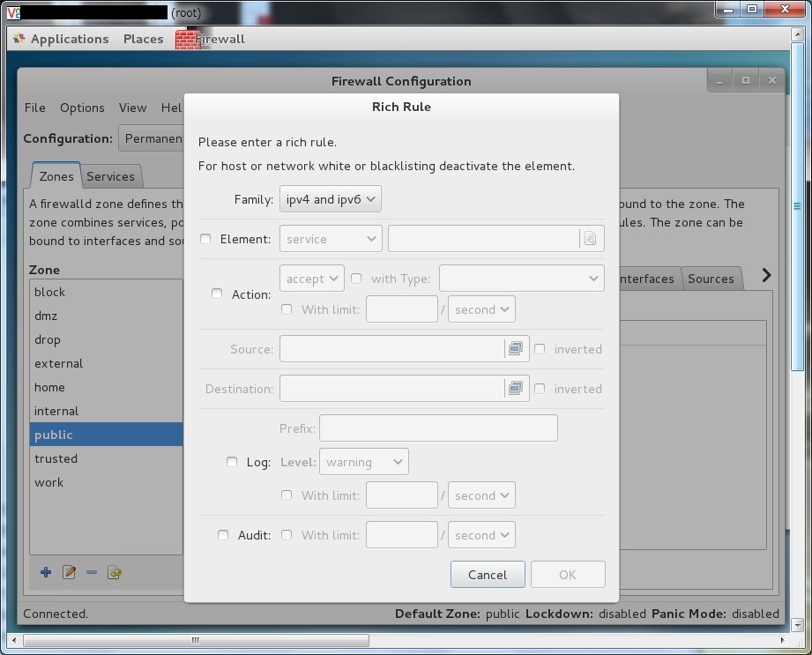Enable the Action checkbox
The height and width of the screenshot is (655, 812).
click(217, 294)
